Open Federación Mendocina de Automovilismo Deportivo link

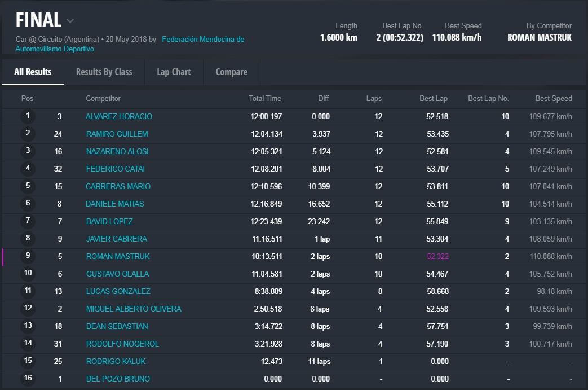point(202,40)
